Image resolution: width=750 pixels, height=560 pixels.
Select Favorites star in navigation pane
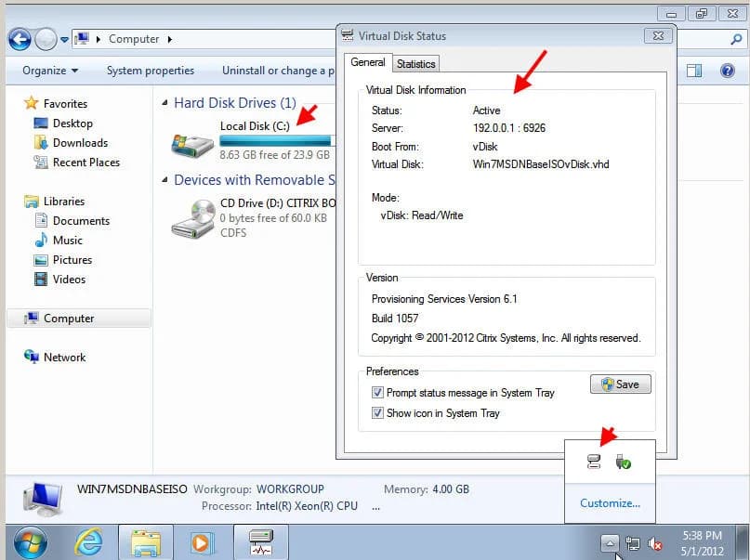[x=32, y=103]
